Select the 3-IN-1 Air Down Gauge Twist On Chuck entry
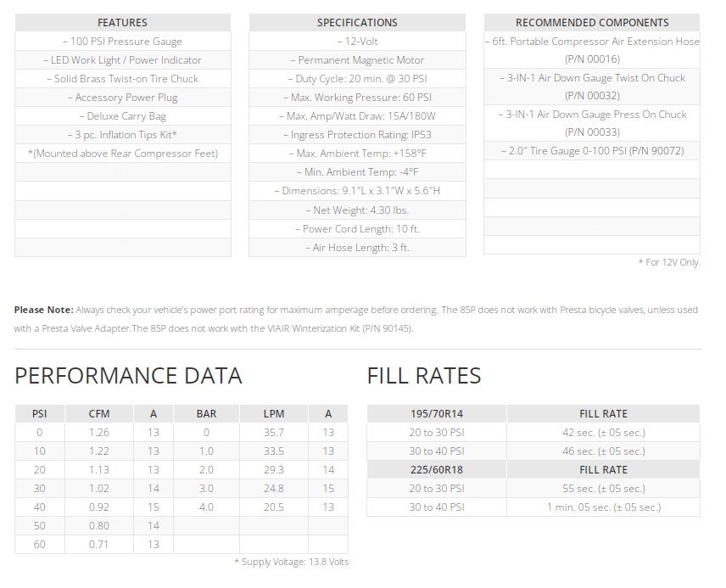This screenshot has width=726, height=588. 592,87
